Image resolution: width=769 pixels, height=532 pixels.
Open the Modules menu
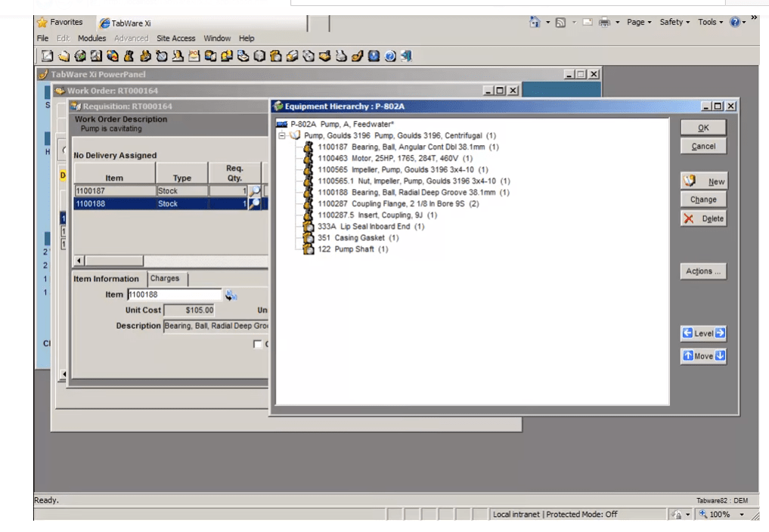click(91, 38)
